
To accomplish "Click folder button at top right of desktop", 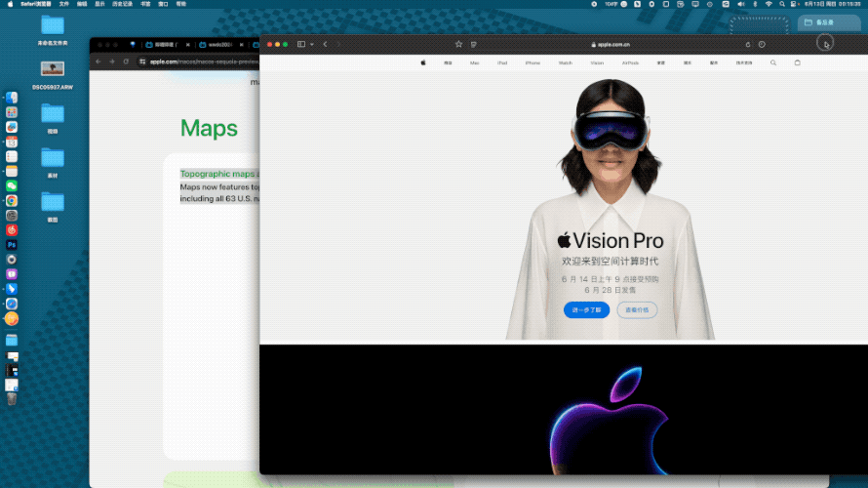I will coord(829,22).
